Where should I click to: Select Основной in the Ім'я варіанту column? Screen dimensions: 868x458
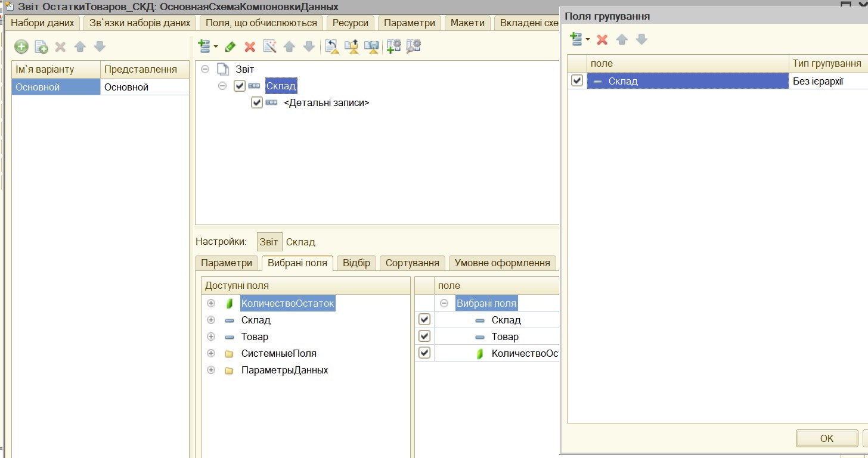click(56, 87)
